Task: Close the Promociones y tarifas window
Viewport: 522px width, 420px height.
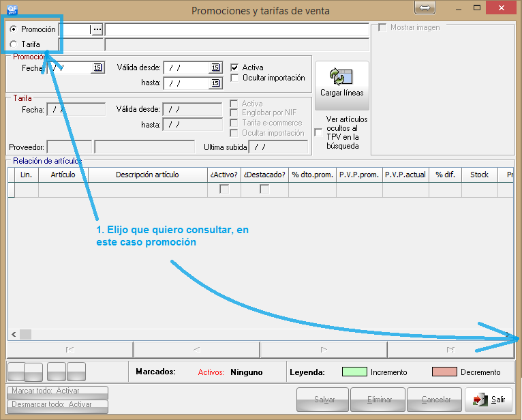Action: [x=501, y=7]
